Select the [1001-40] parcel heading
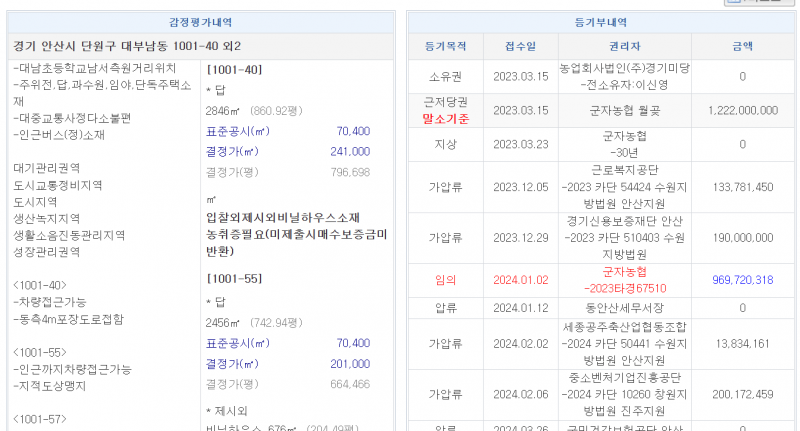 point(234,69)
